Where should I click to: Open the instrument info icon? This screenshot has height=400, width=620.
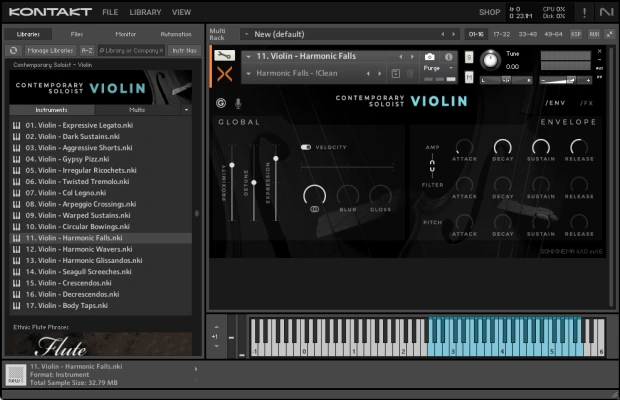click(449, 57)
